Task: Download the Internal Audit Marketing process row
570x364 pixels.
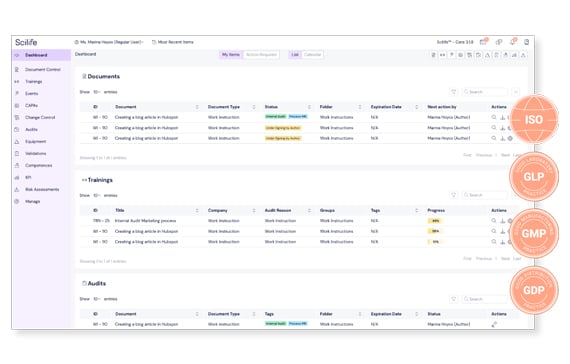Action: coord(502,221)
